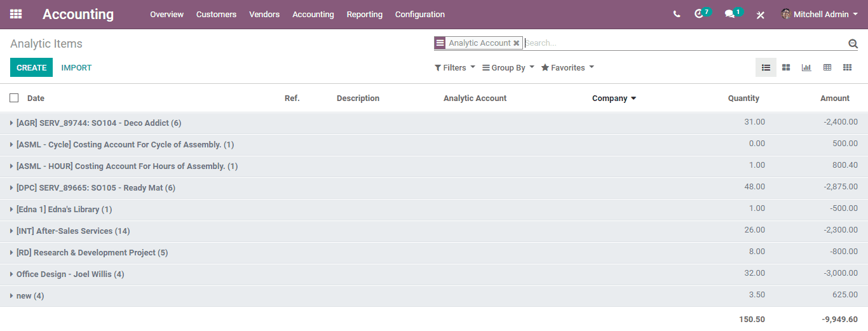Click the debug tools icon
This screenshot has width=868, height=331.
point(761,15)
